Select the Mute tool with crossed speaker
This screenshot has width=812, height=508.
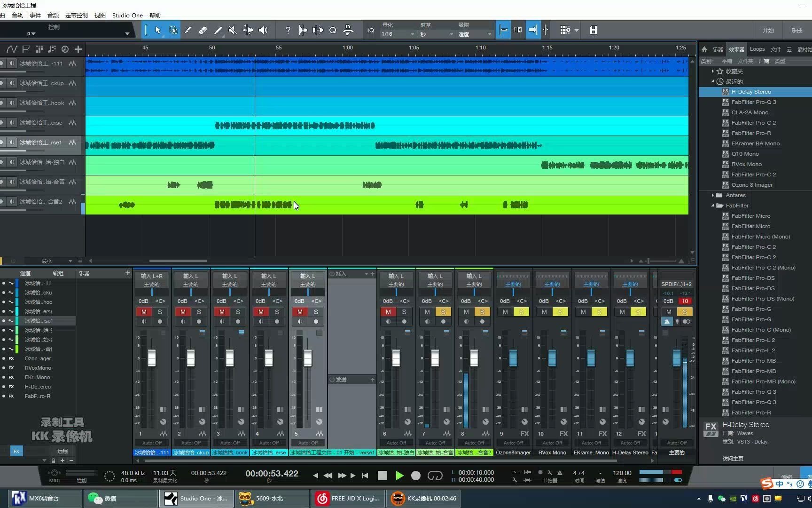(233, 30)
